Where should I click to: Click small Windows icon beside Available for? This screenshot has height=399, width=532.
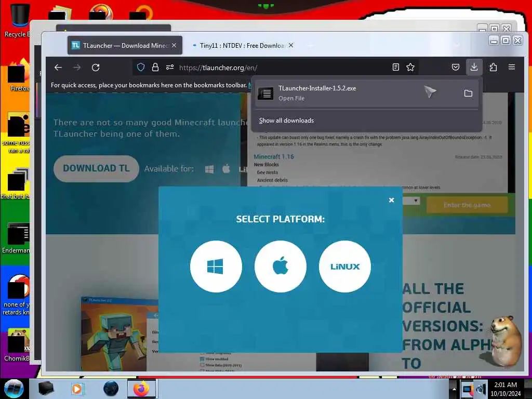[209, 169]
